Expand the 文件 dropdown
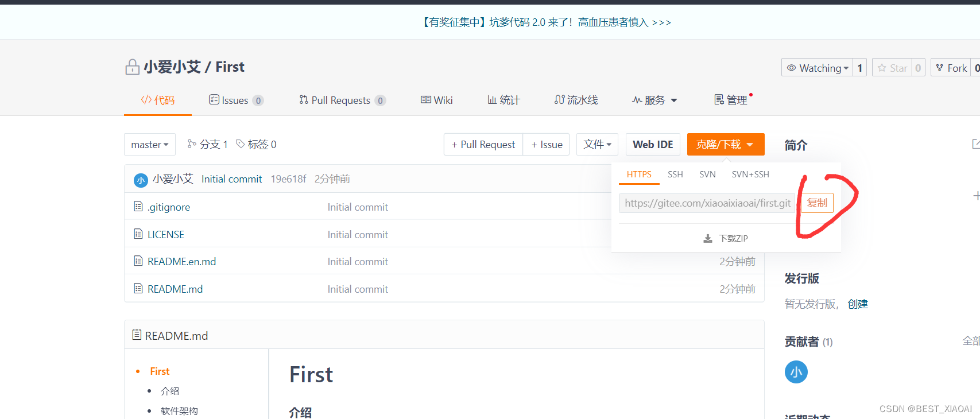 coord(597,145)
